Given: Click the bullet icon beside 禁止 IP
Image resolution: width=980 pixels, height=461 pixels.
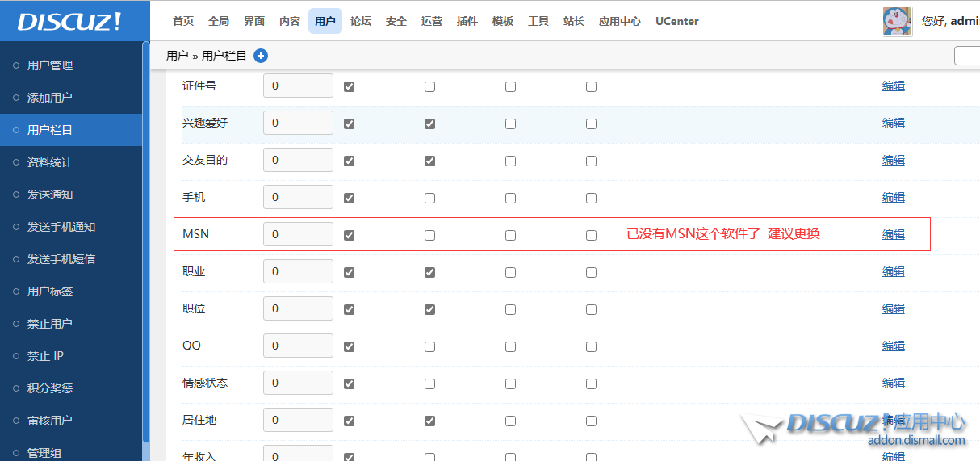Looking at the screenshot, I should [x=16, y=356].
